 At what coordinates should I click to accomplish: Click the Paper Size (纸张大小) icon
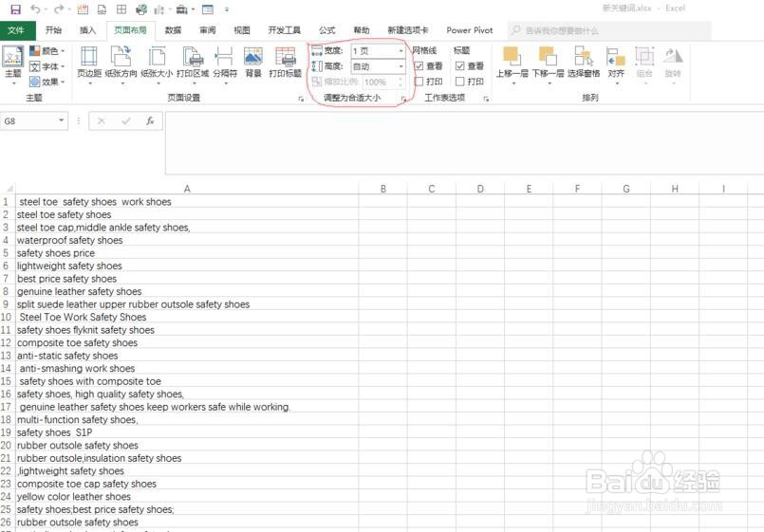tap(157, 57)
